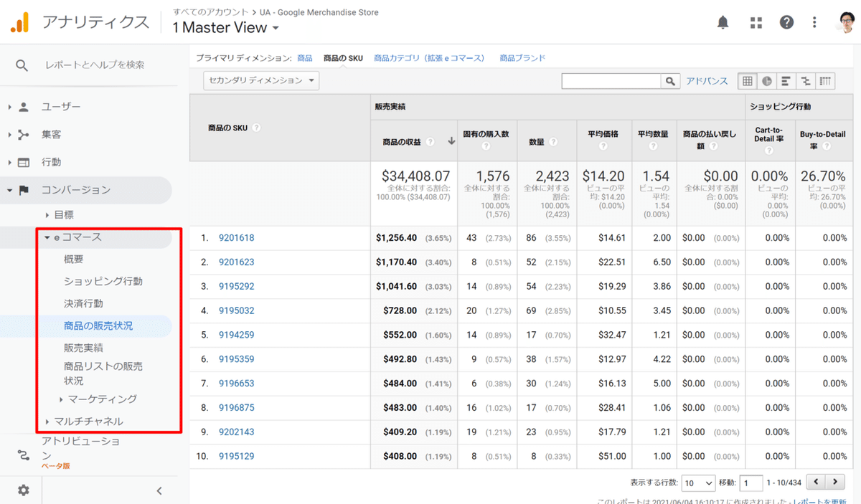Expand the ユーザー section

[x=9, y=107]
